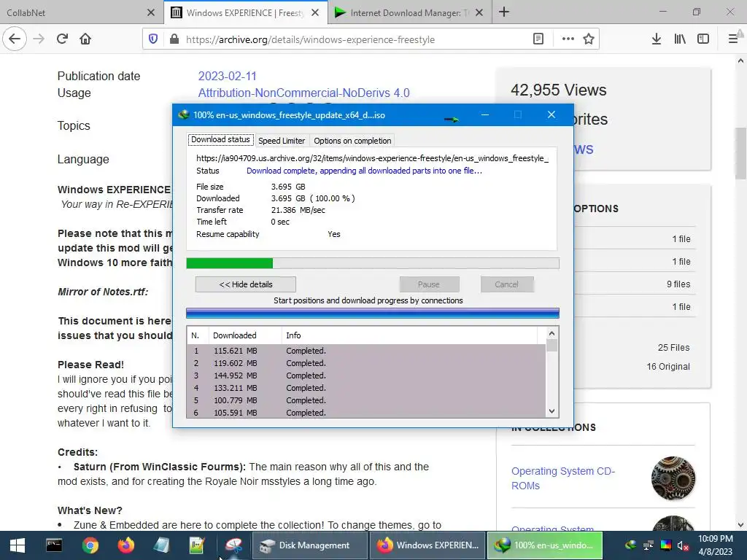Viewport: 747px width, 560px height.
Task: Launch pinned Firefox icon on taskbar
Action: tap(125, 545)
